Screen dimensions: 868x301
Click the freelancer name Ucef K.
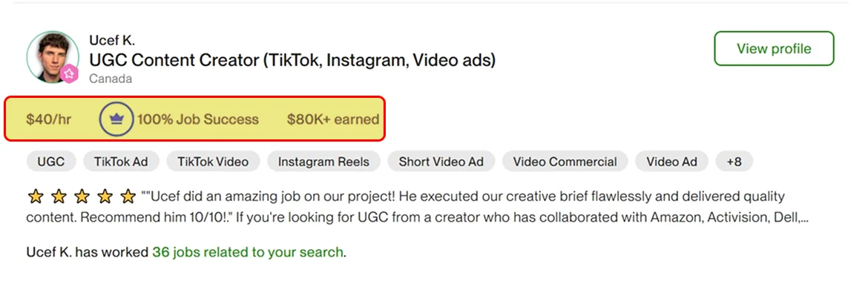pyautogui.click(x=112, y=40)
